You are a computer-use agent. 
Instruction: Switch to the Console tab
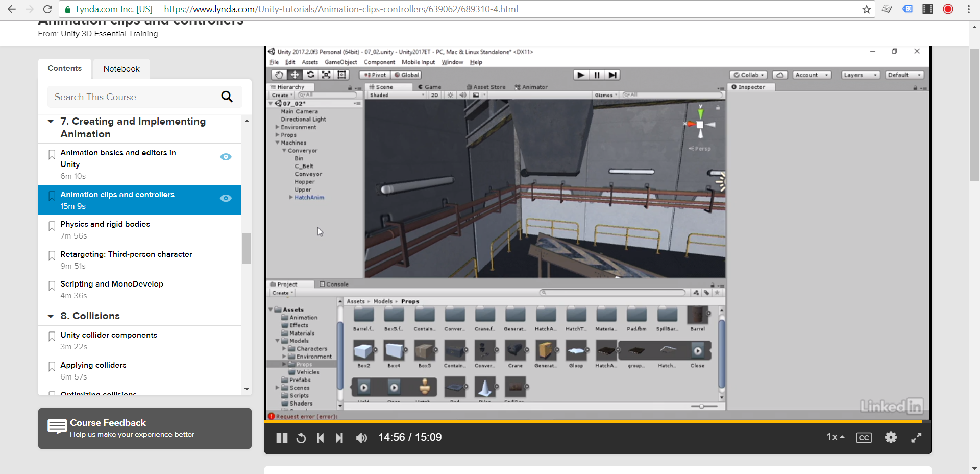334,285
